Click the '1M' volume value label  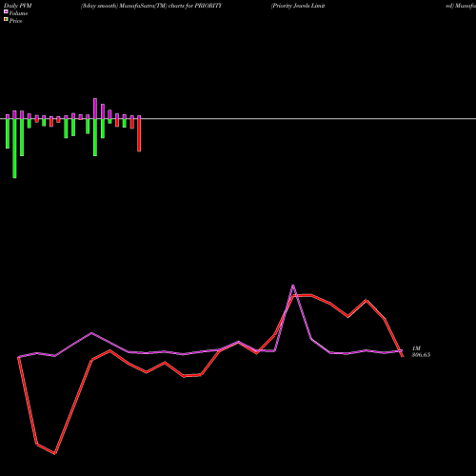416,348
